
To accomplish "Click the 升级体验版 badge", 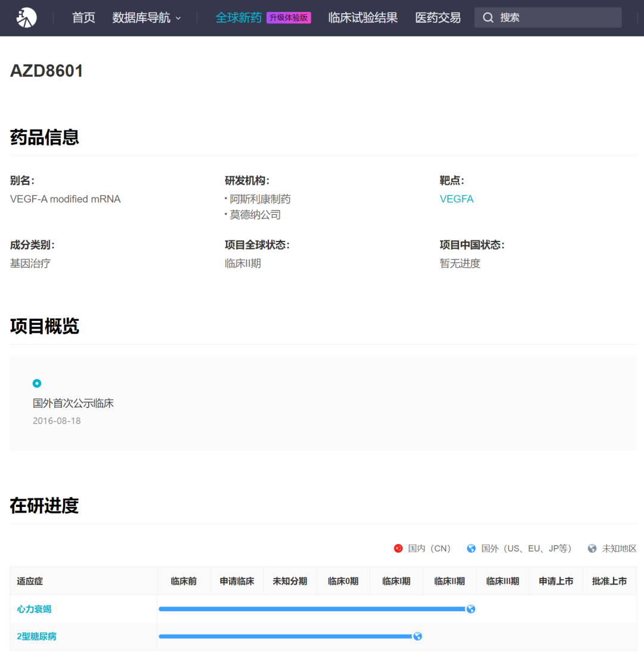I will tap(289, 18).
